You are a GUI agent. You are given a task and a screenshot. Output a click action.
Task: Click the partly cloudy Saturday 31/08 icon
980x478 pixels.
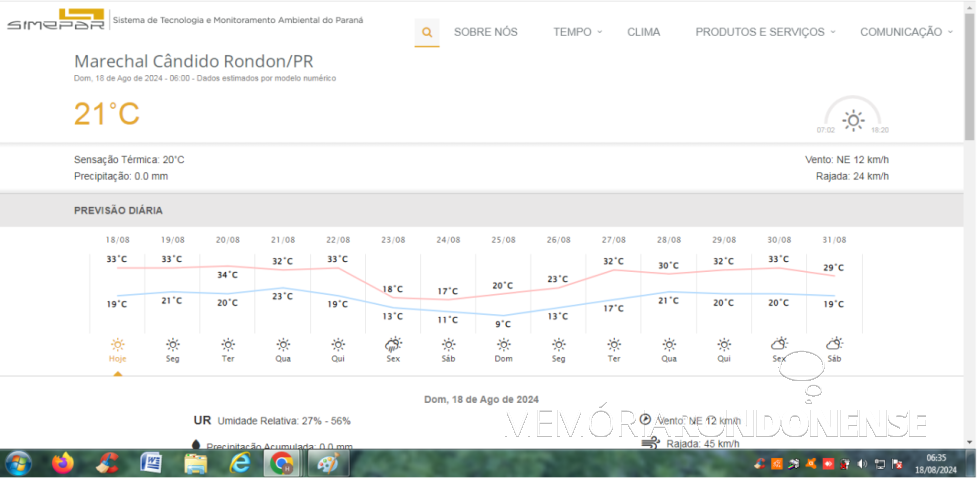tap(834, 344)
